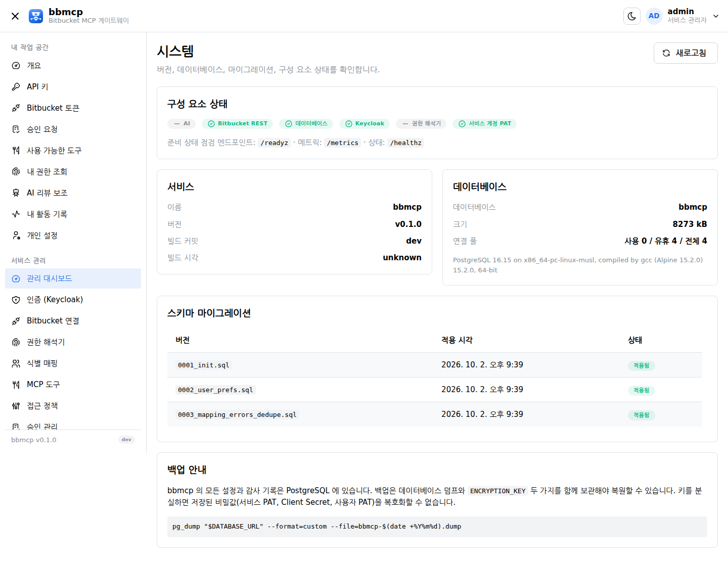The image size is (728, 568).
Task: Close the sidebar with the X icon
Action: pyautogui.click(x=15, y=16)
